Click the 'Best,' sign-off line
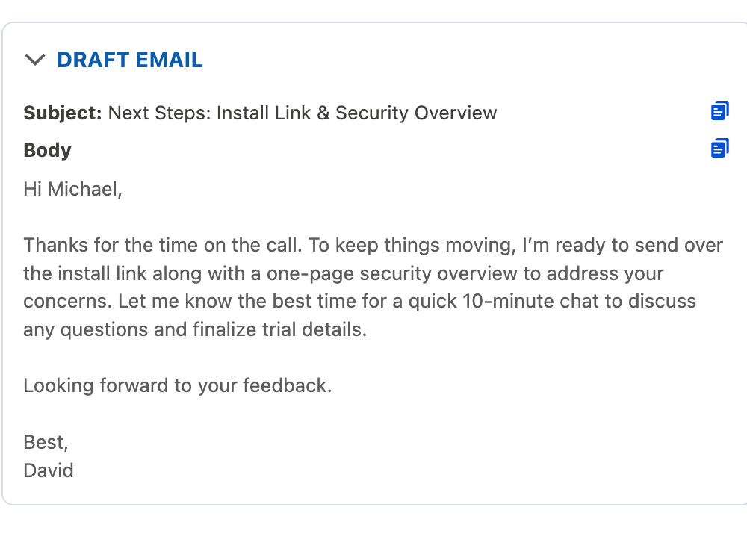The width and height of the screenshot is (747, 560). tap(46, 442)
